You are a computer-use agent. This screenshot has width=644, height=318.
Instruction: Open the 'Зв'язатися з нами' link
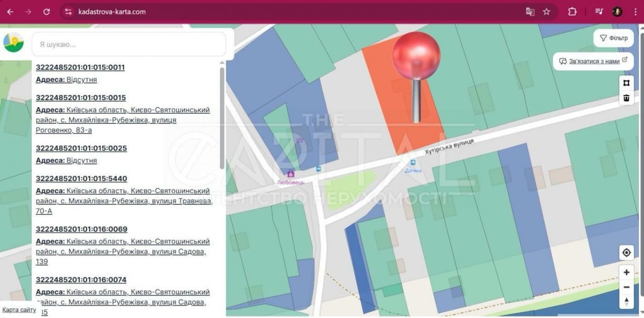[593, 61]
